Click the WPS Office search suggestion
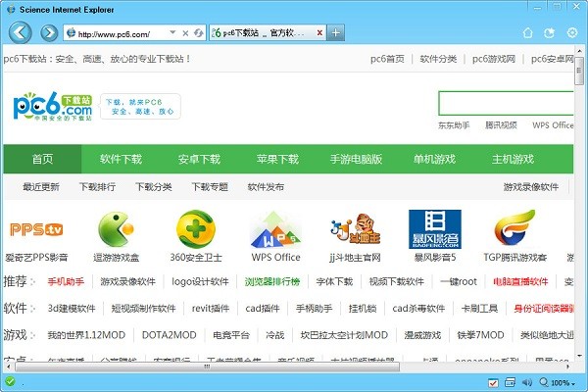 point(553,125)
